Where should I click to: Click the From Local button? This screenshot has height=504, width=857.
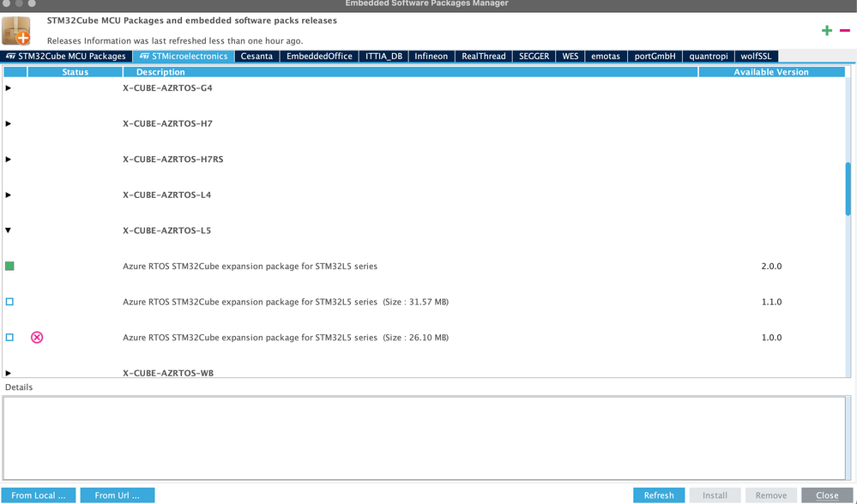point(39,495)
